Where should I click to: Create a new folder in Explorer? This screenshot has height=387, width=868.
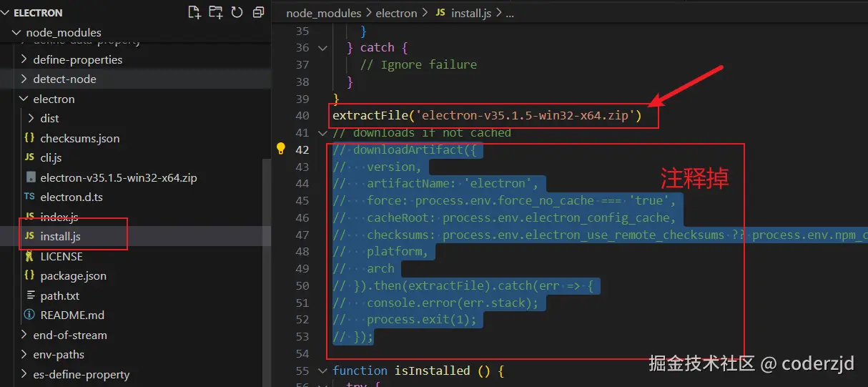tap(215, 12)
